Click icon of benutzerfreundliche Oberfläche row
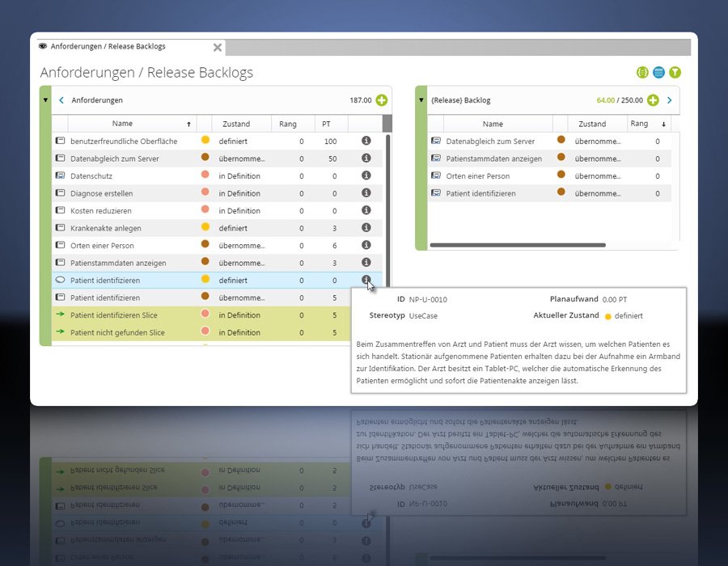728x566 pixels. (60, 141)
